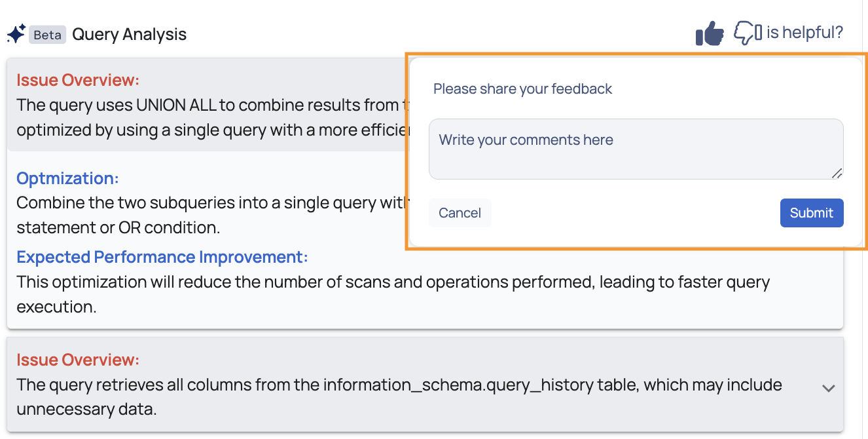Click the 'Combine the two subqueries' paragraph
Image resolution: width=868 pixels, height=439 pixels.
point(211,215)
